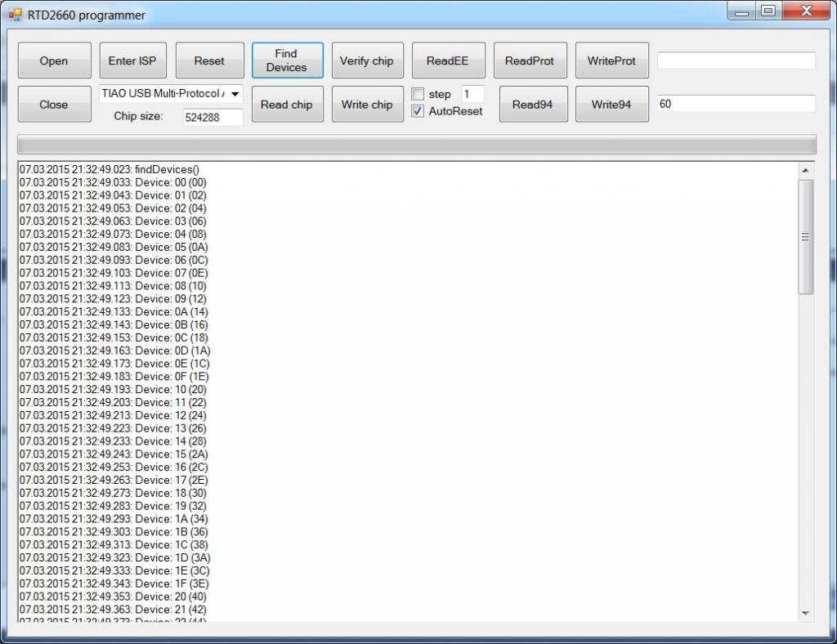Click the Read94 button
The width and height of the screenshot is (837, 644).
click(532, 105)
